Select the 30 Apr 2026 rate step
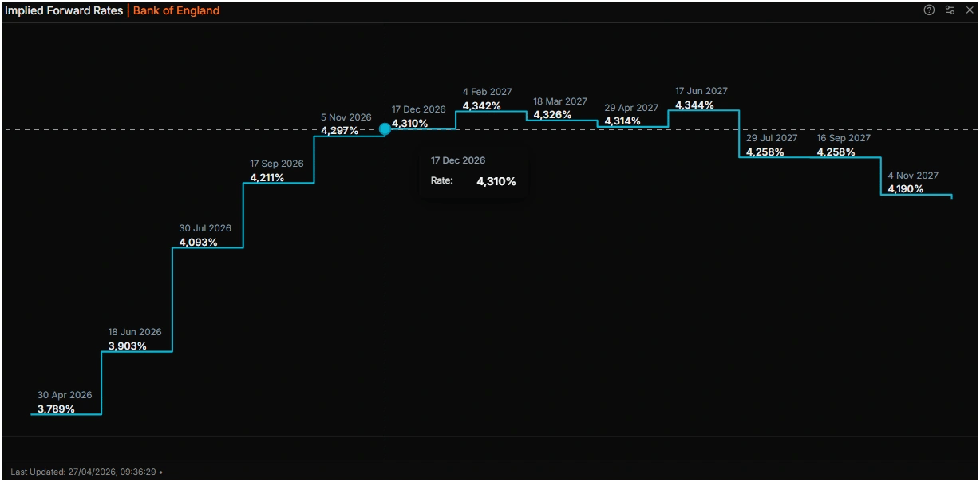The height and width of the screenshot is (482, 980). click(x=65, y=413)
